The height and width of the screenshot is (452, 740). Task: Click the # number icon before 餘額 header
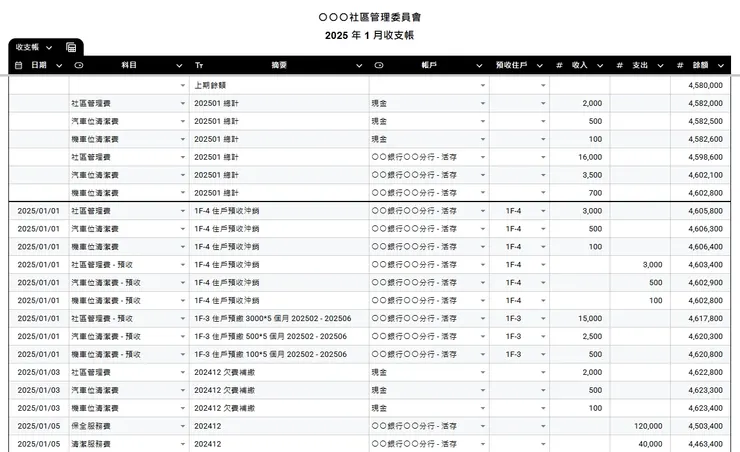pyautogui.click(x=680, y=65)
